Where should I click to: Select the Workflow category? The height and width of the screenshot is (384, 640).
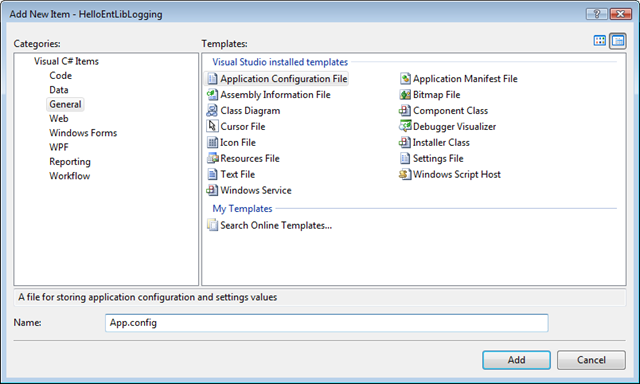point(70,176)
